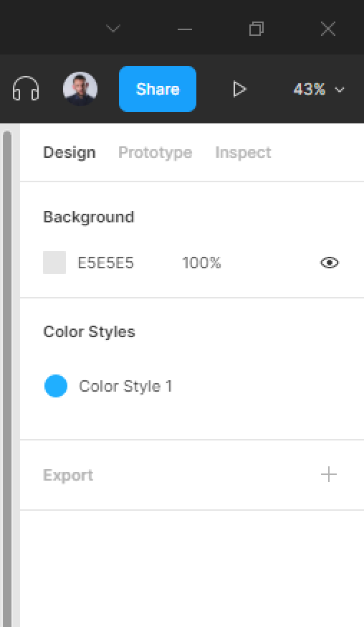Viewport: 364px width, 627px height.
Task: Click the Present play icon
Action: 239,89
